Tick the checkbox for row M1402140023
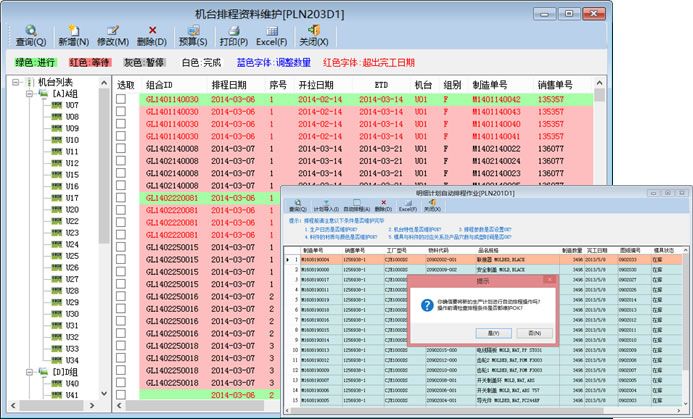693x419 pixels. click(x=121, y=173)
